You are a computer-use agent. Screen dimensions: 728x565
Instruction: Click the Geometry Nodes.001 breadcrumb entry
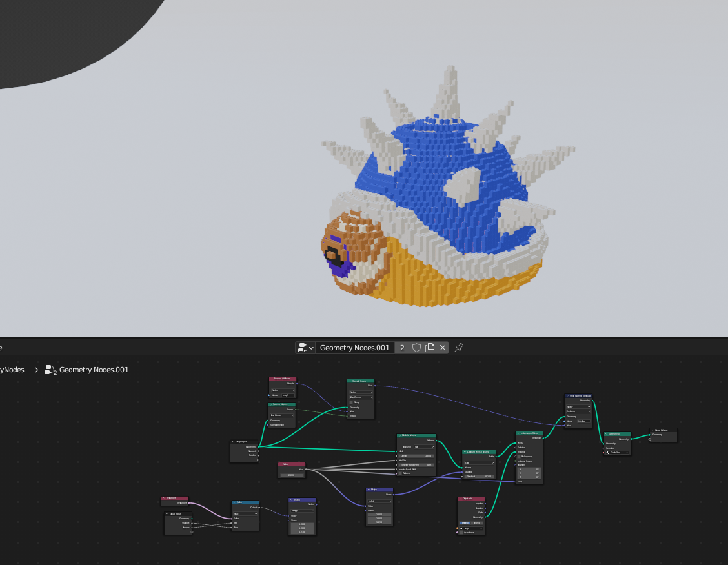[x=94, y=370]
